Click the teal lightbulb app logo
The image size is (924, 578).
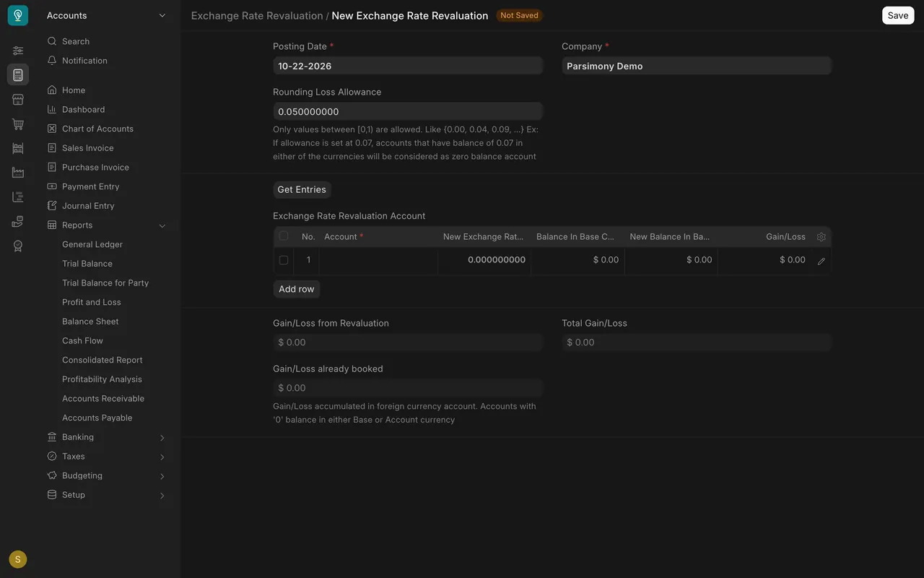click(18, 15)
